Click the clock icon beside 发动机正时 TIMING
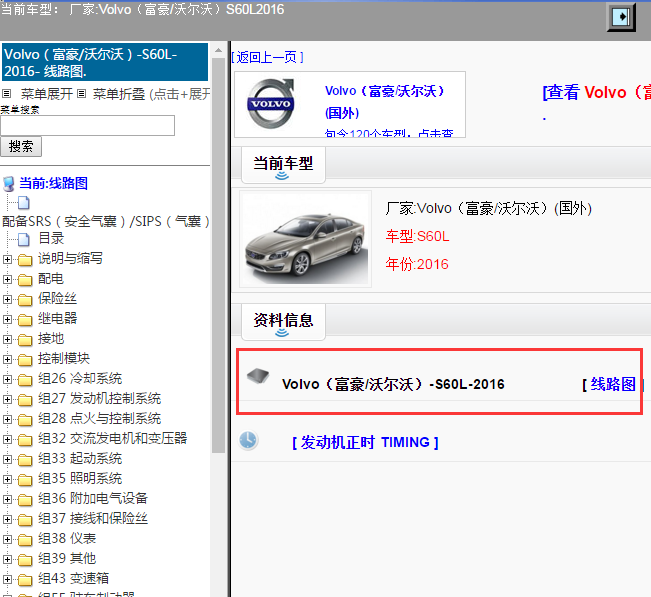 (x=248, y=440)
